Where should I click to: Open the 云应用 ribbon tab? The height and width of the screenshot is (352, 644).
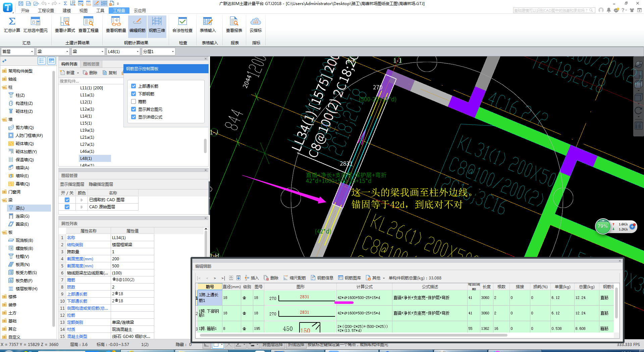coord(140,10)
